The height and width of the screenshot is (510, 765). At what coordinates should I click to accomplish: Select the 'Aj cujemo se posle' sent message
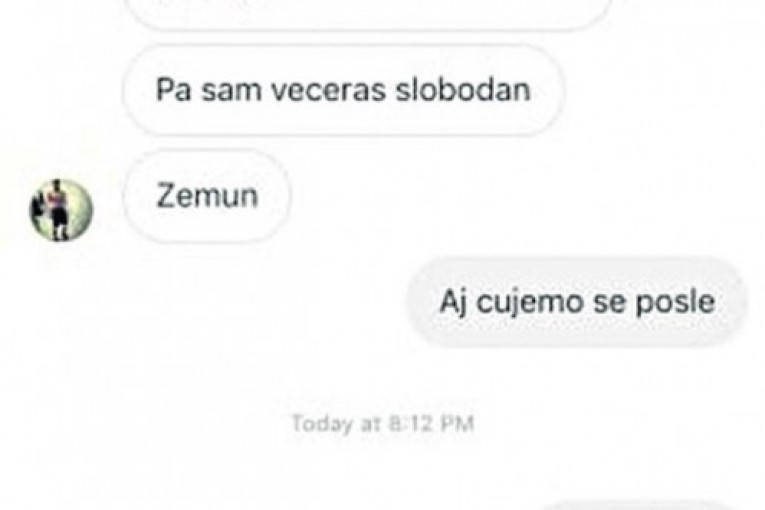577,302
